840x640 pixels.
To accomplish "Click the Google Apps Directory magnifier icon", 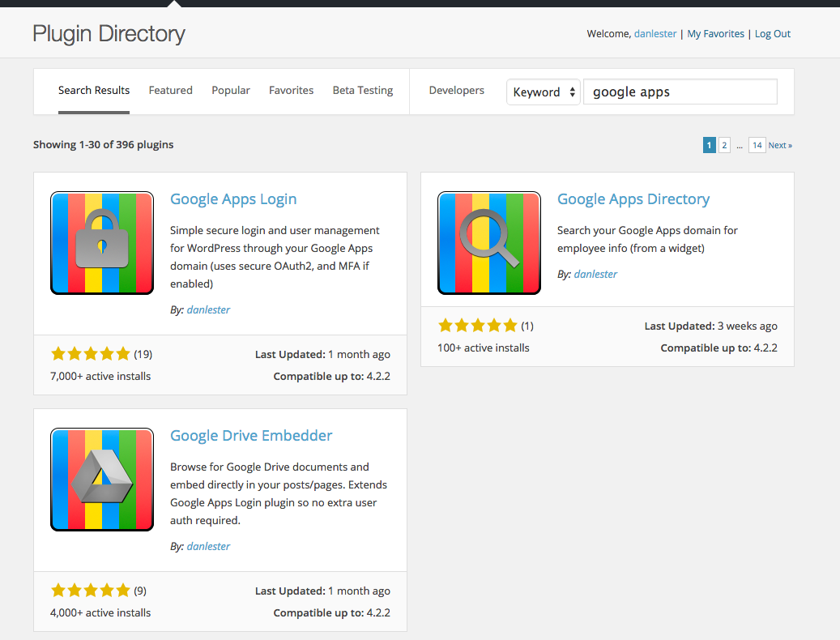I will coord(489,243).
